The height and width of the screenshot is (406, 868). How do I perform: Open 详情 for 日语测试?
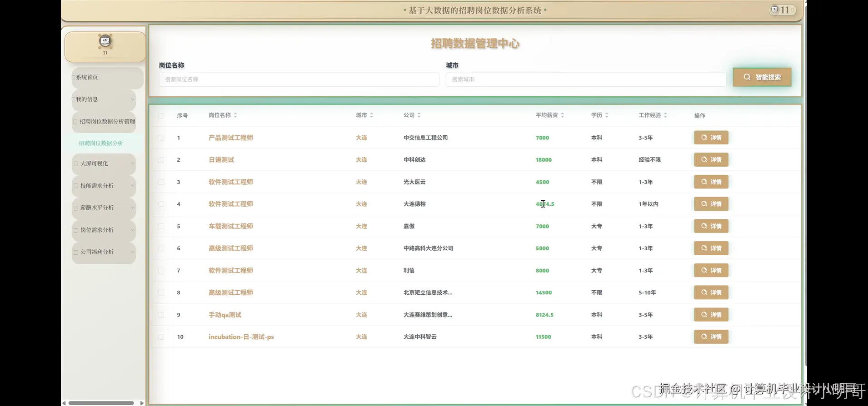(x=711, y=160)
